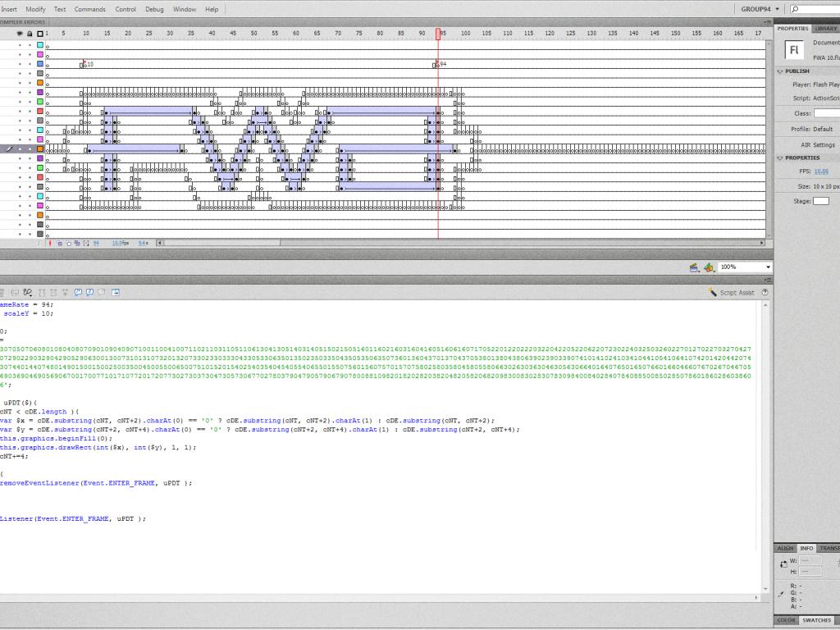Click the Show All Layers eye icon
This screenshot has height=630, width=840.
pyautogui.click(x=20, y=34)
